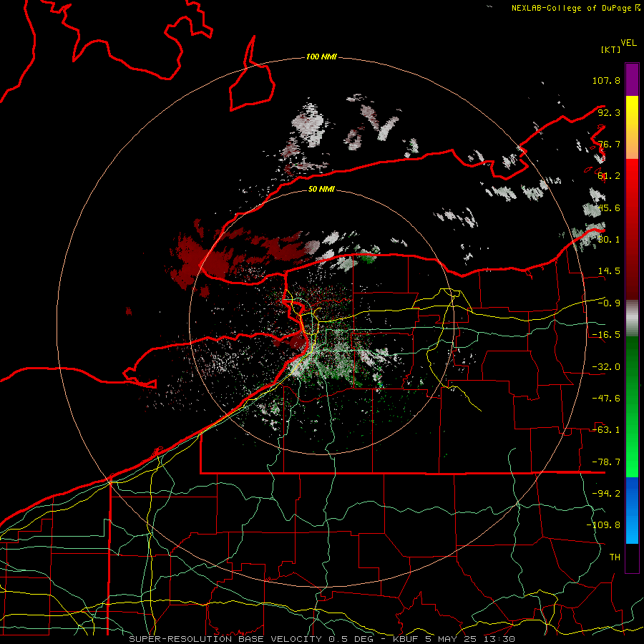Click the 107.8 legend value
Image resolution: width=644 pixels, height=644 pixels.
click(606, 80)
